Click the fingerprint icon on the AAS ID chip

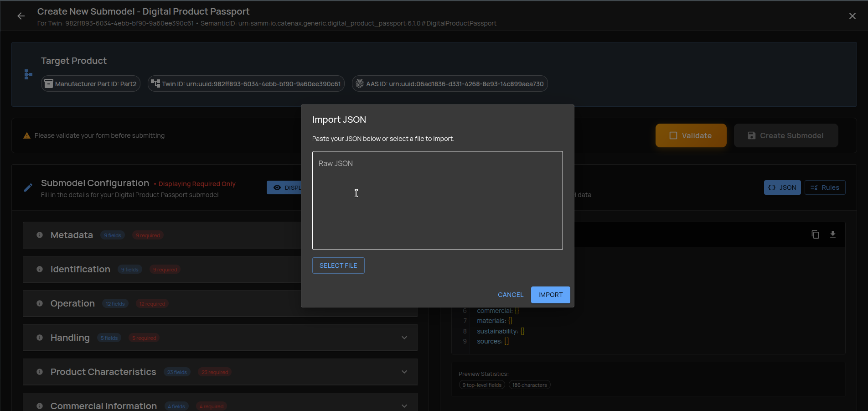360,83
